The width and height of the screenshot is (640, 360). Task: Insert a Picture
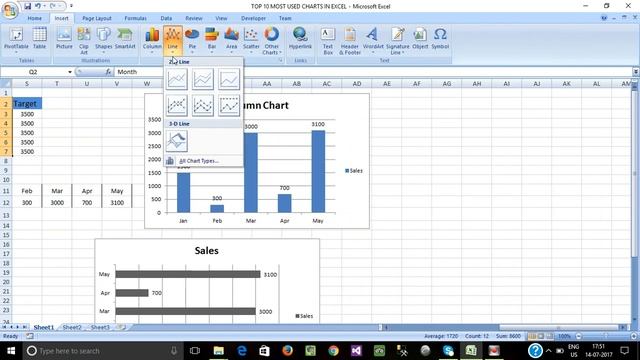point(64,38)
